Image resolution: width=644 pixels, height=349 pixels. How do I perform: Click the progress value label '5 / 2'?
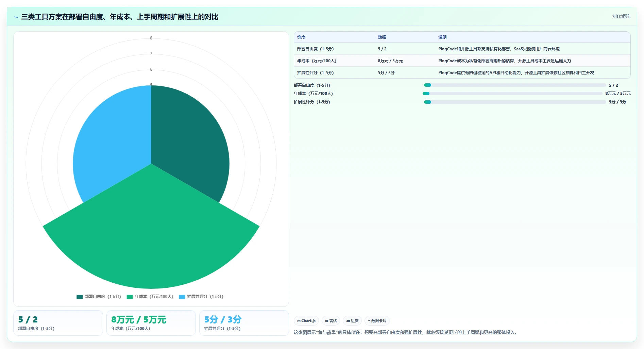point(613,85)
